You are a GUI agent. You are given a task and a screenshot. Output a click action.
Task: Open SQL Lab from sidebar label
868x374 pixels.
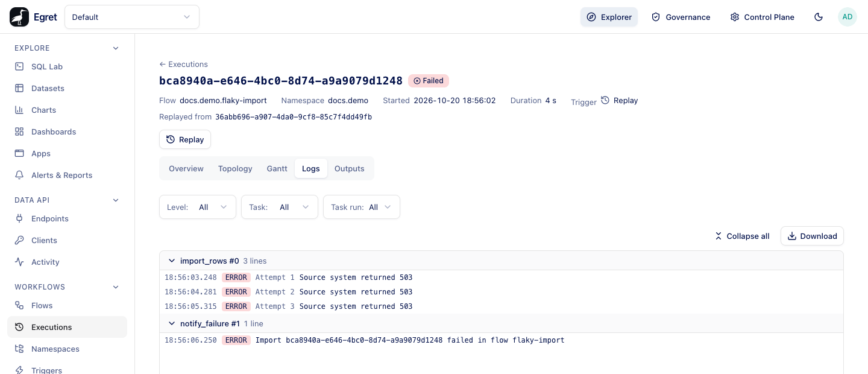47,66
